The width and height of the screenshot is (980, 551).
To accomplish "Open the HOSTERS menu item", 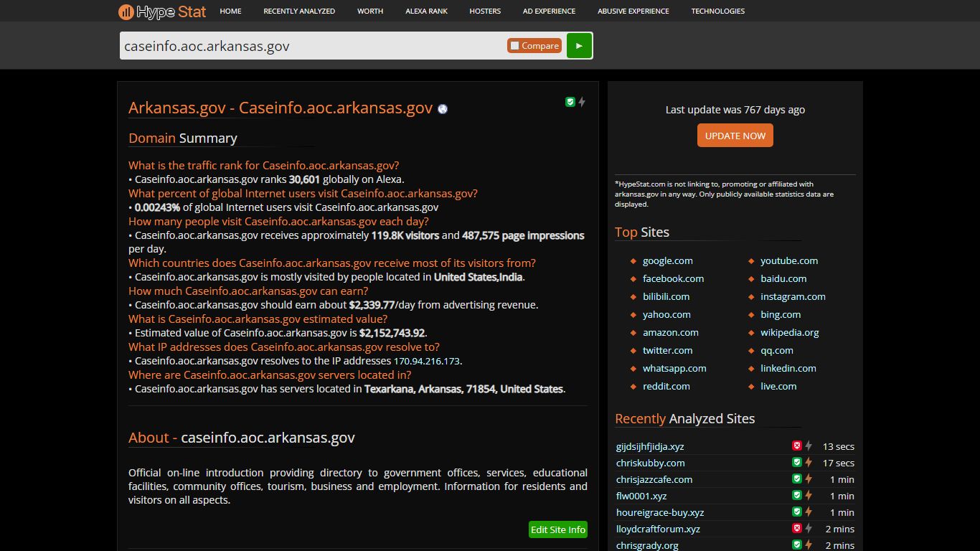I will pos(485,11).
